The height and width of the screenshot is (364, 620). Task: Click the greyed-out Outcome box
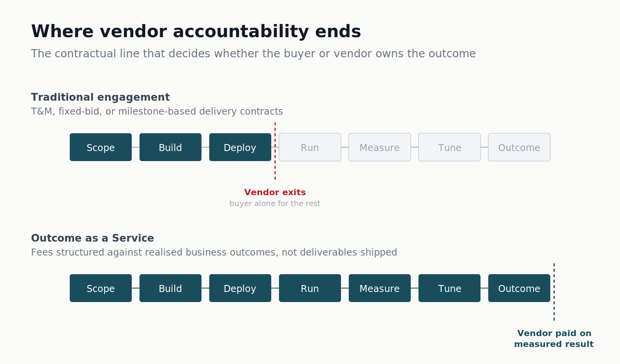click(x=519, y=147)
